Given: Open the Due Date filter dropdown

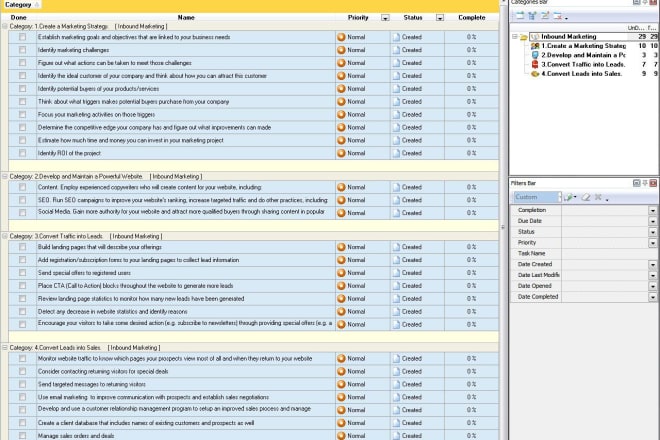Looking at the screenshot, I should [652, 221].
